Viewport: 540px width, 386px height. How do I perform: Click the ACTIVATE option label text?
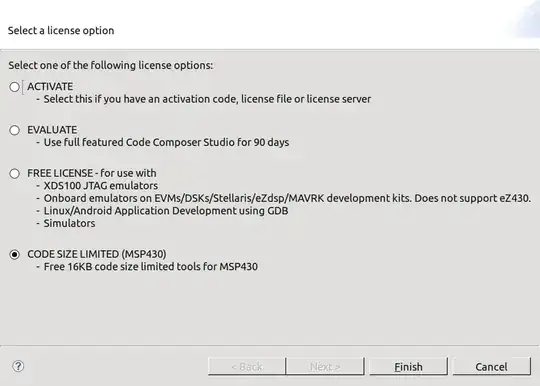pos(50,86)
